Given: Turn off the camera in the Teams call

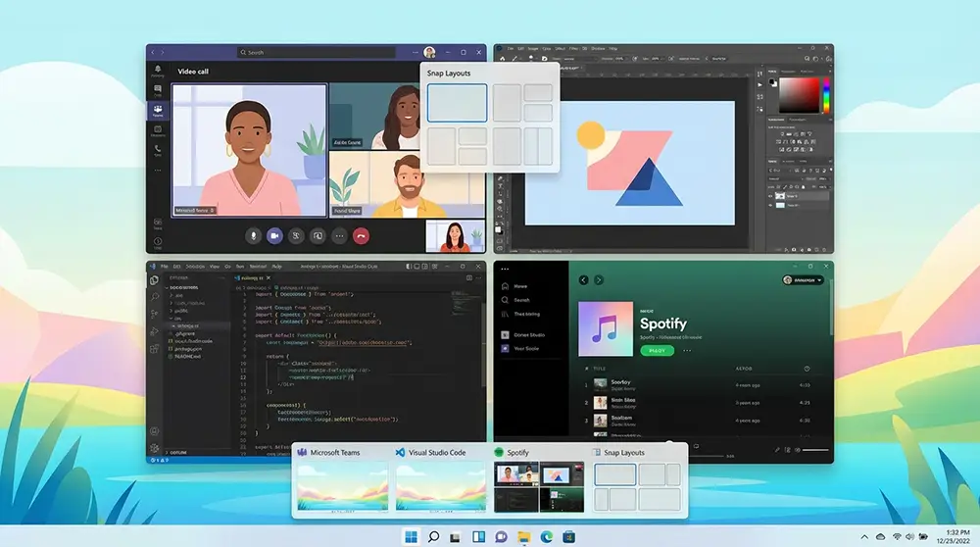Looking at the screenshot, I should coord(274,235).
